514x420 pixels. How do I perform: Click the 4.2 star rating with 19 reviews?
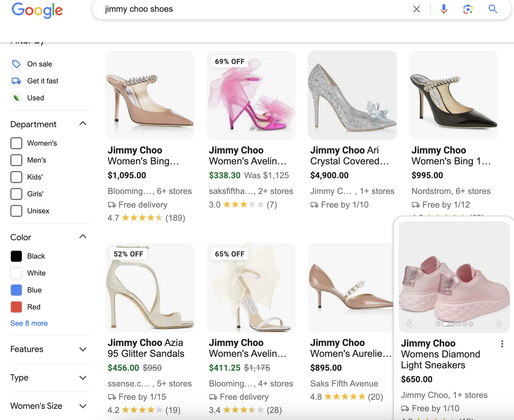pos(144,410)
